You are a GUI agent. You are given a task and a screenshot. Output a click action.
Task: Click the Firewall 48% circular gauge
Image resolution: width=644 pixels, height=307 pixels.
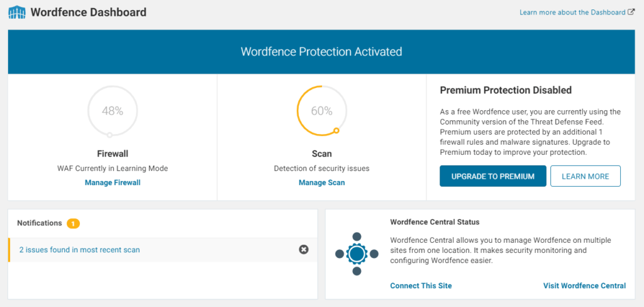pos(113,111)
